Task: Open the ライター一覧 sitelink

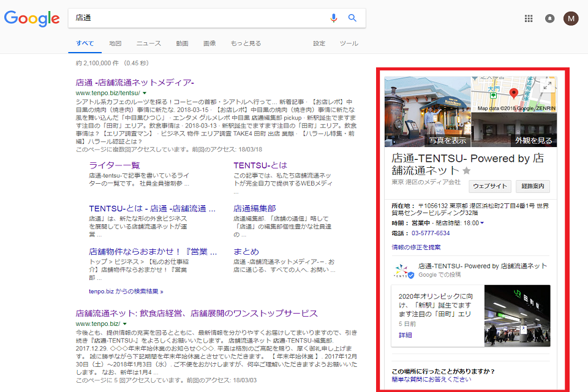Action: pos(115,165)
